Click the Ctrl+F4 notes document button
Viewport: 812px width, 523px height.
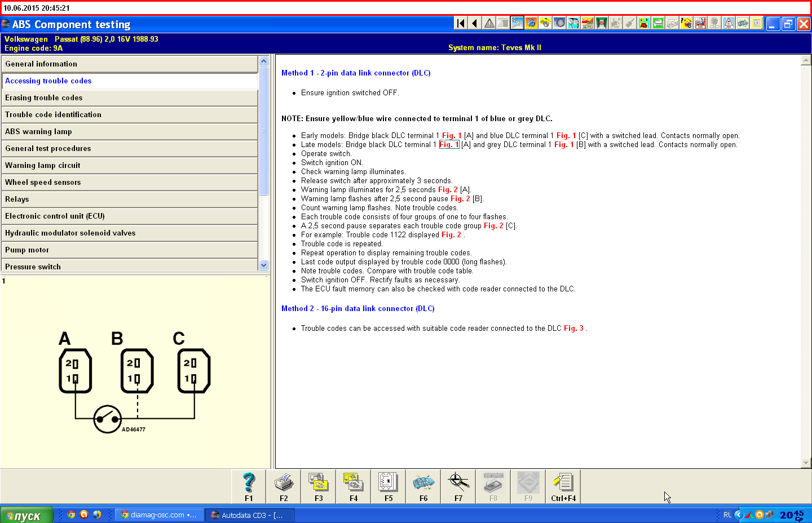(x=563, y=486)
